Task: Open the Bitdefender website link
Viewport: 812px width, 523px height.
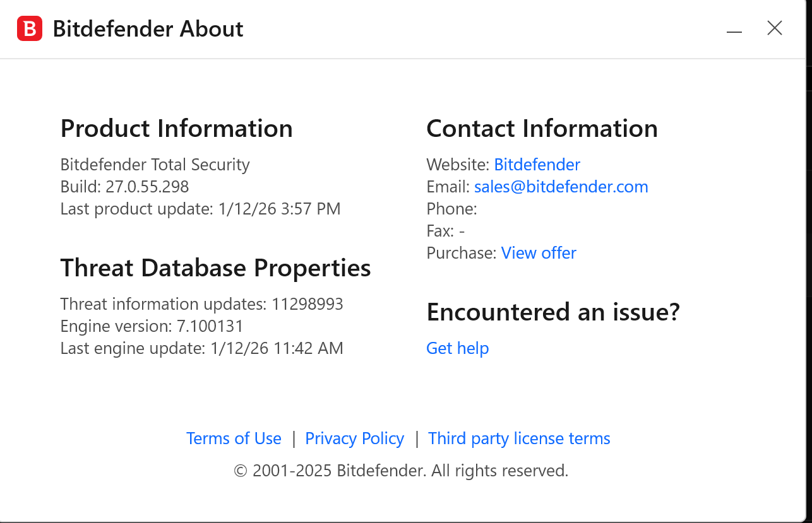Action: 537,165
